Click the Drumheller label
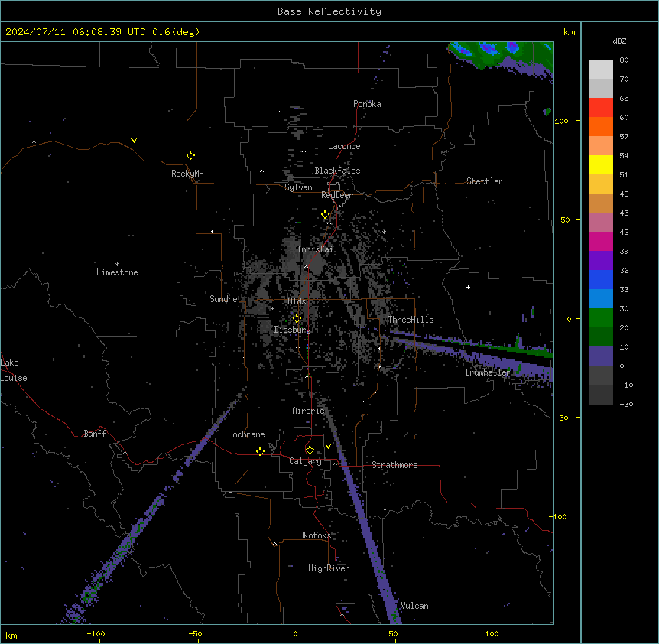The width and height of the screenshot is (659, 644). point(488,372)
